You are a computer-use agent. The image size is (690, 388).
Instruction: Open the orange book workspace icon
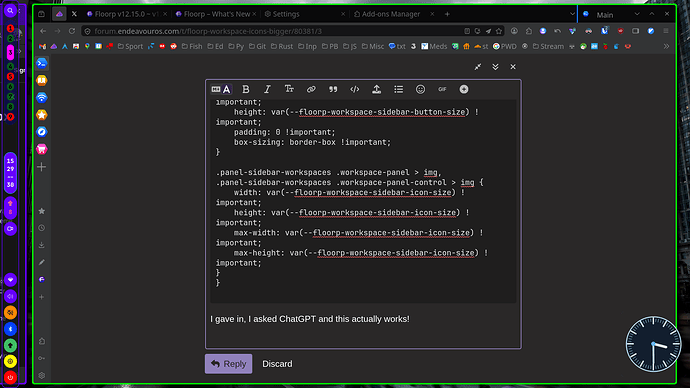42,81
